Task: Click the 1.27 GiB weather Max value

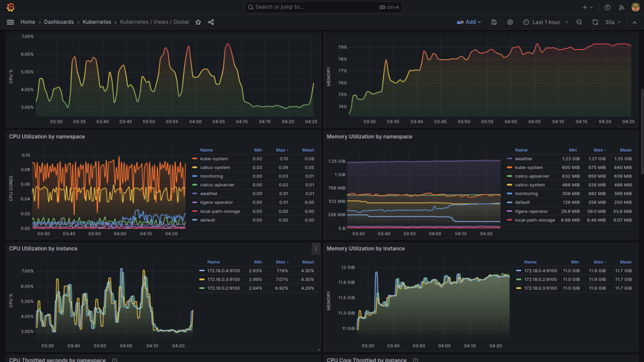Action: coord(598,159)
